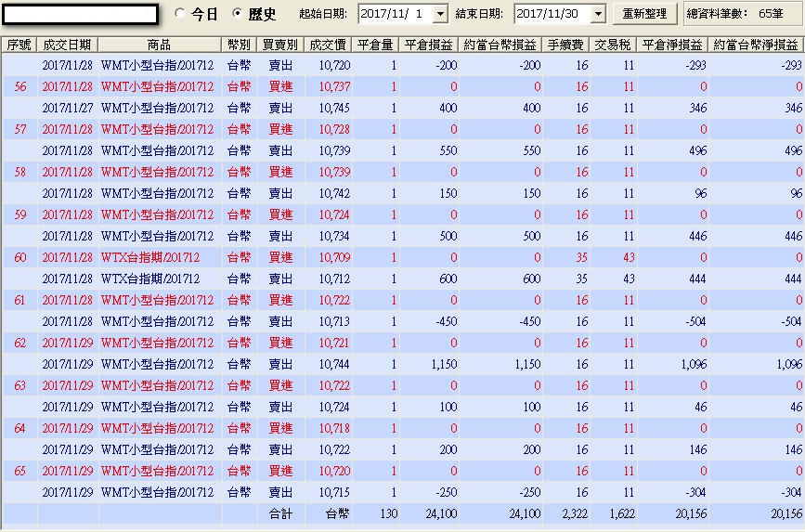Viewport: 805px width, 532px height.
Task: Select row with serial number 63
Action: click(403, 385)
